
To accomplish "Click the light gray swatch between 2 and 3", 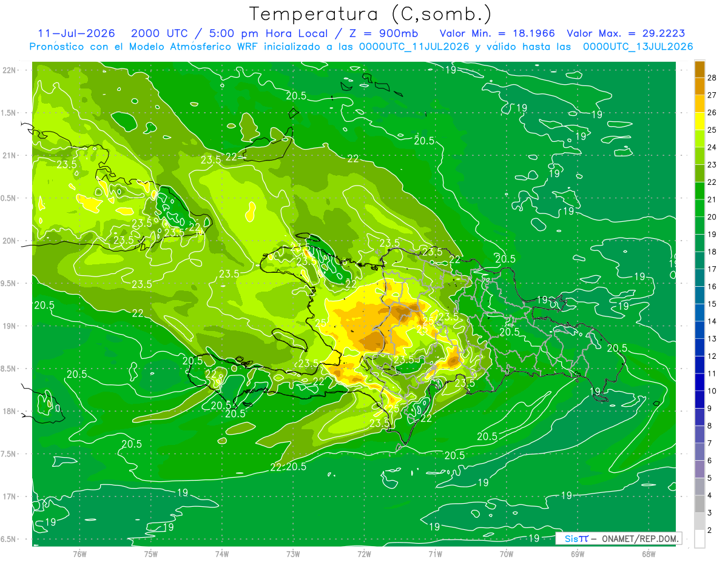I will point(699,522).
